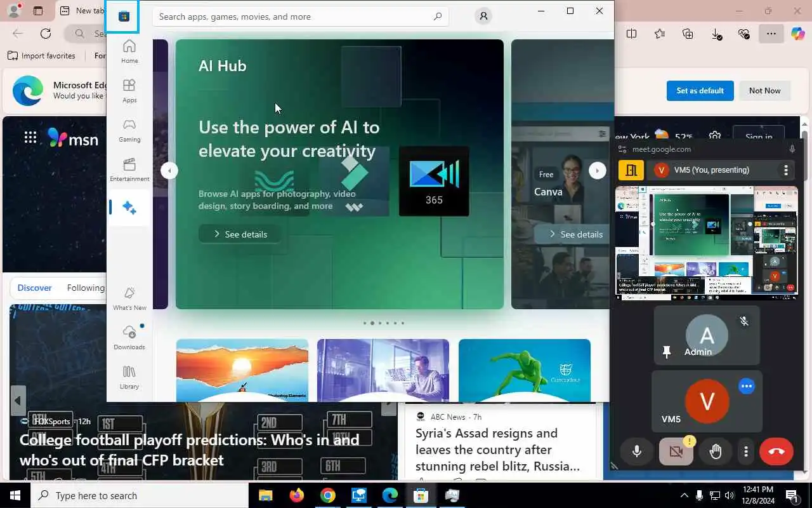Click the search magnifier in Store search box
The width and height of the screenshot is (812, 508).
click(x=437, y=17)
